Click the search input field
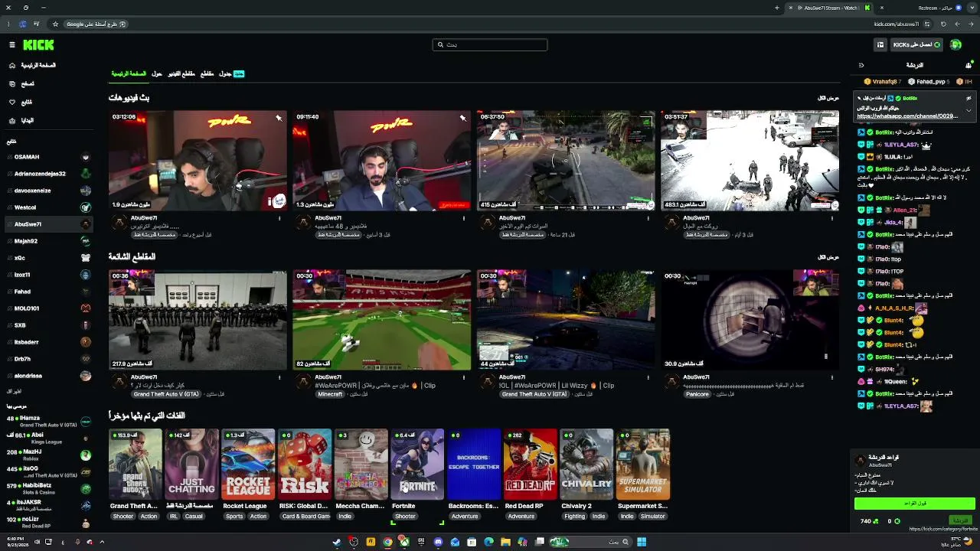This screenshot has height=551, width=980. 490,44
